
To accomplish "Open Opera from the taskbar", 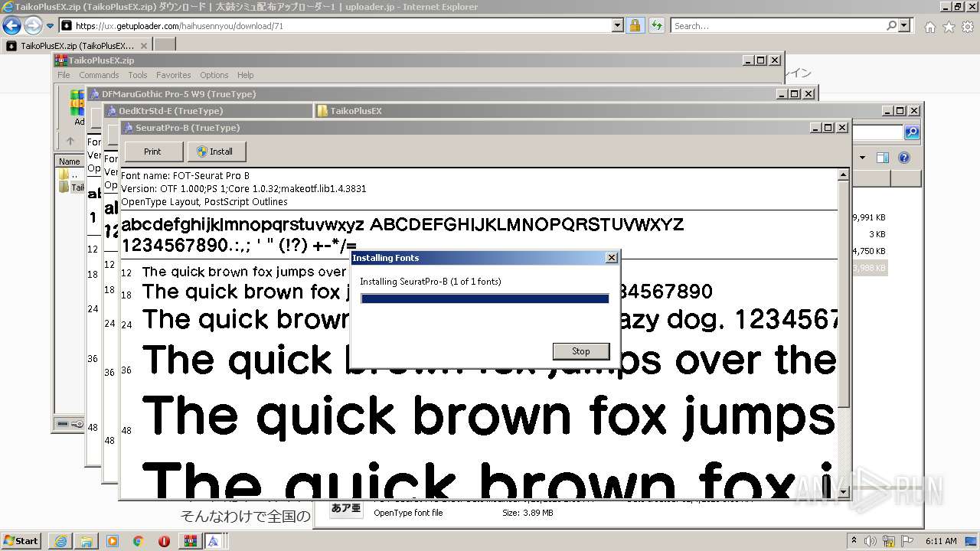I will [164, 541].
